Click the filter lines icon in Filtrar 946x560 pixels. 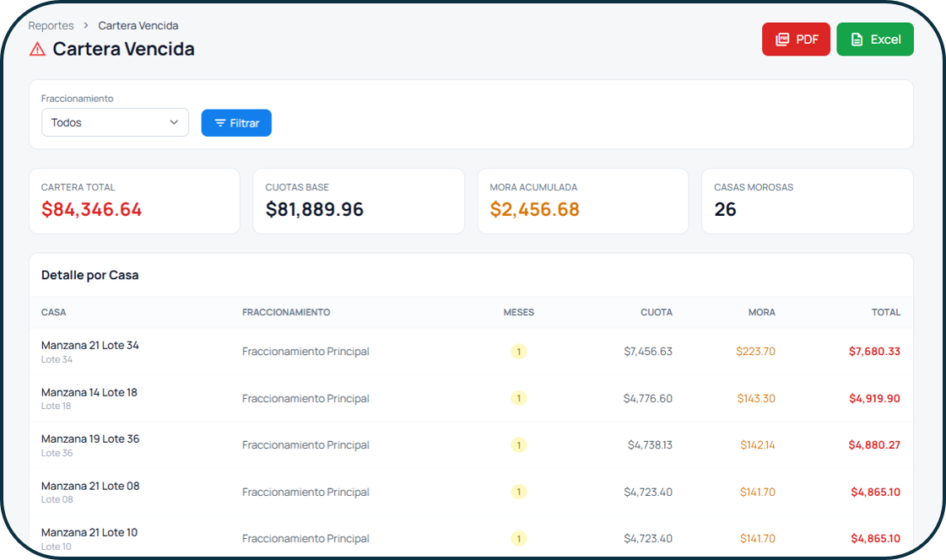pyautogui.click(x=220, y=123)
